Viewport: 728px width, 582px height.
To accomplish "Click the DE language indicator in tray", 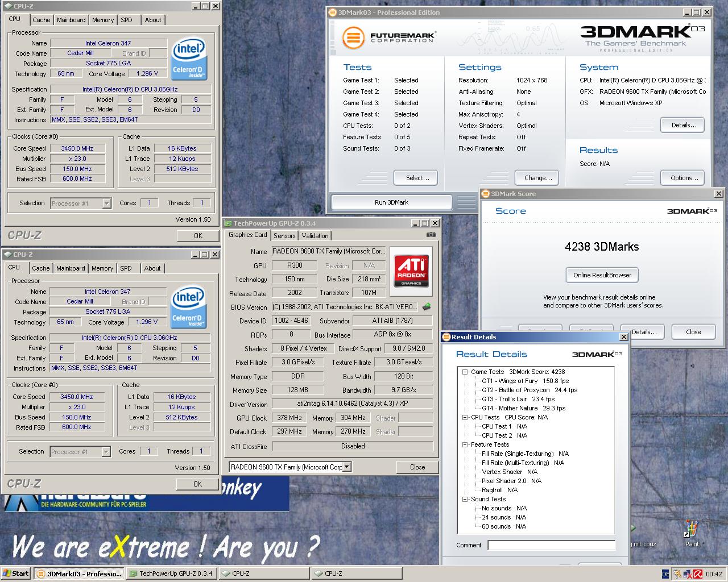I will [x=665, y=574].
